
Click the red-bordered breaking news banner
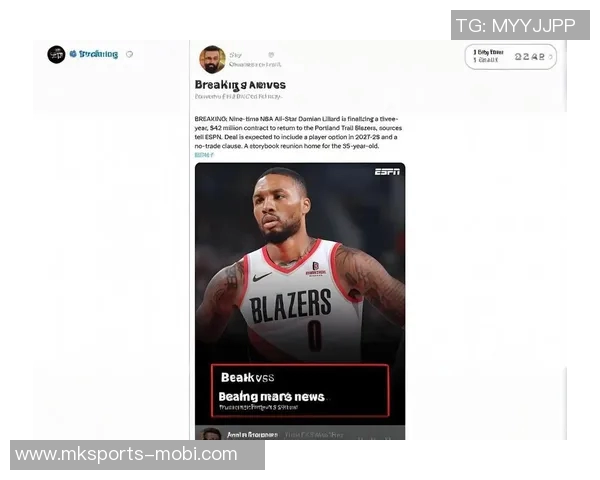tap(300, 391)
